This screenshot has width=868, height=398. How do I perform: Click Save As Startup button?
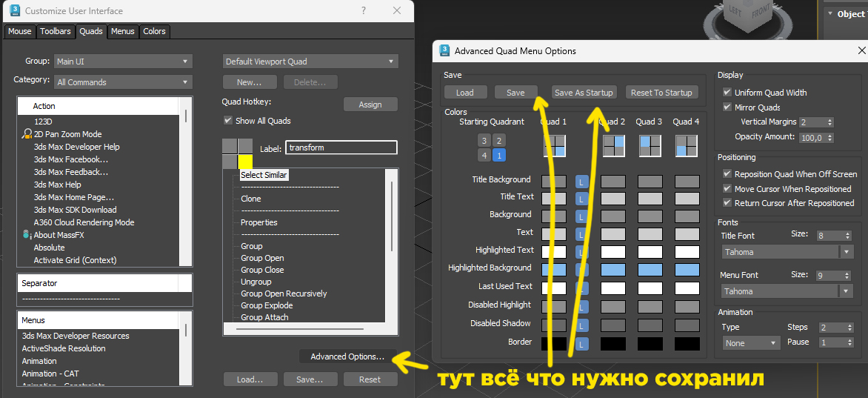(x=584, y=93)
